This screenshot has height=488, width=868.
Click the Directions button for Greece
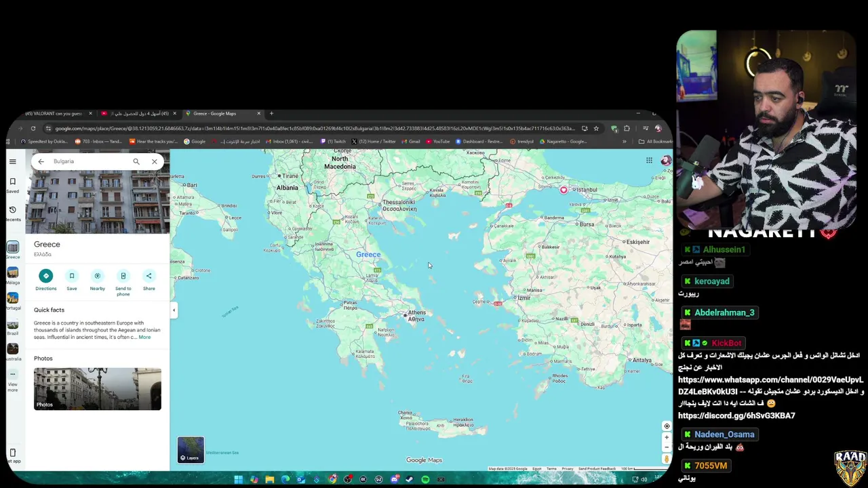click(45, 279)
